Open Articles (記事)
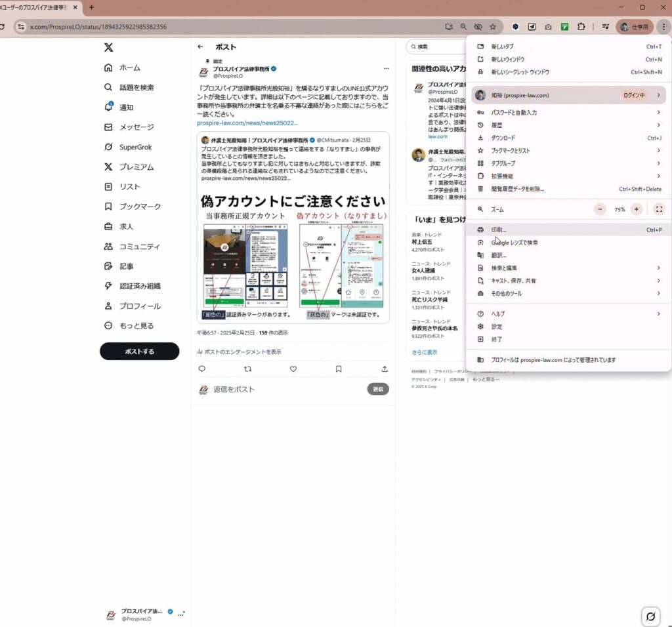The height and width of the screenshot is (627, 672). click(x=119, y=266)
